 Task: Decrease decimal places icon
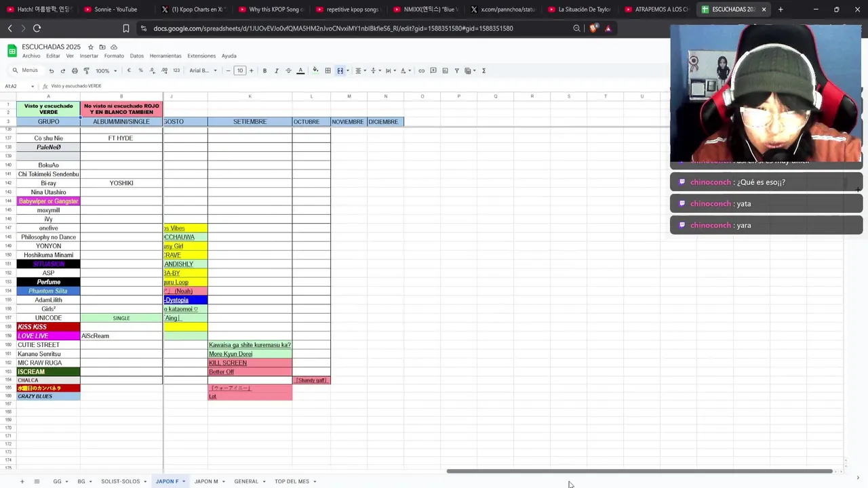(x=153, y=70)
